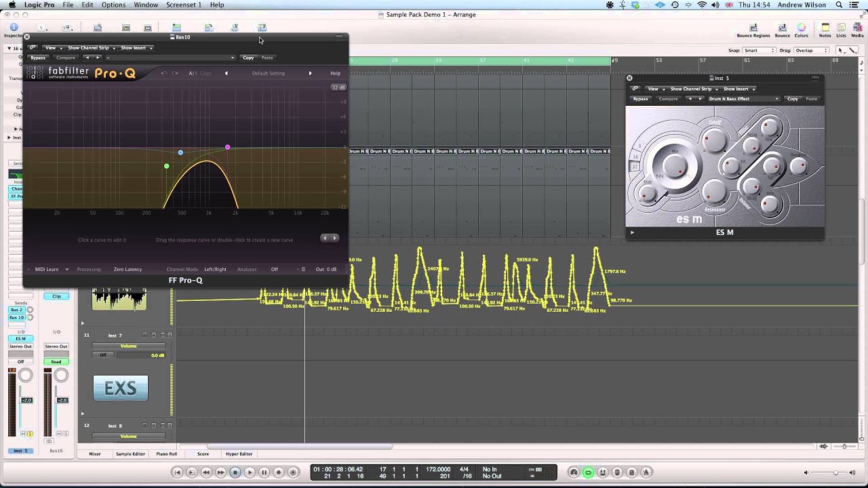
Task: Click the Pro-Q link chain icon
Action: point(33,47)
